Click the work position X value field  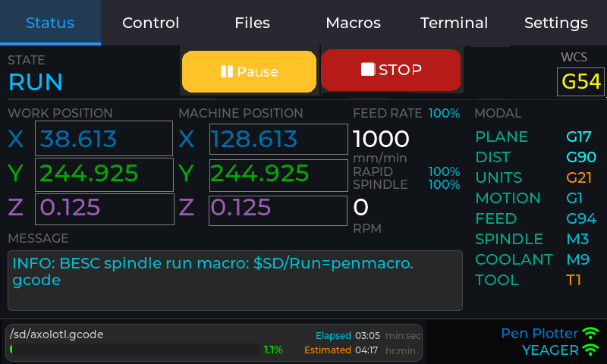(x=104, y=139)
